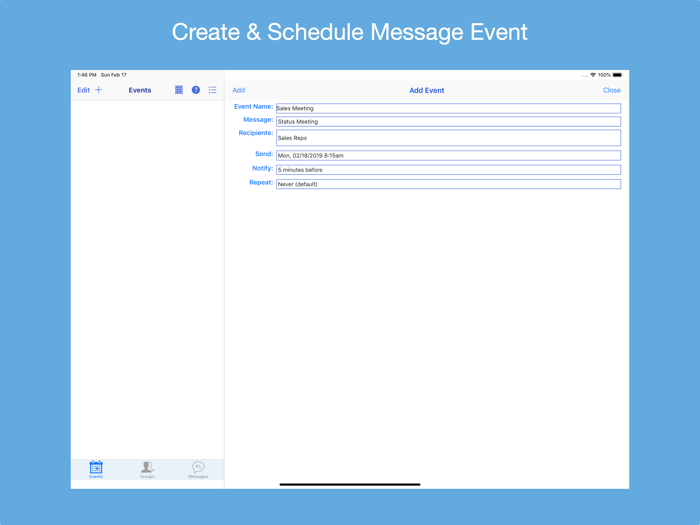Click the 'Events' header title
This screenshot has width=700, height=525.
[140, 90]
